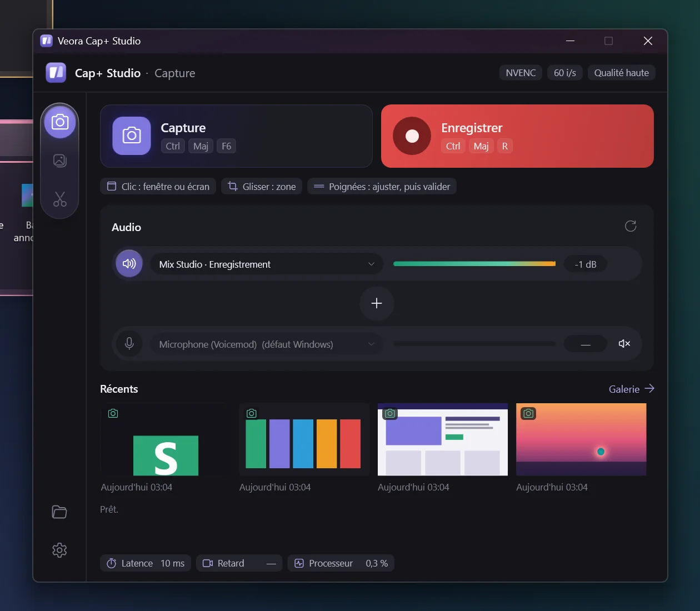Start a capture with the Capture card
Screen dimensions: 700x611
point(236,136)
